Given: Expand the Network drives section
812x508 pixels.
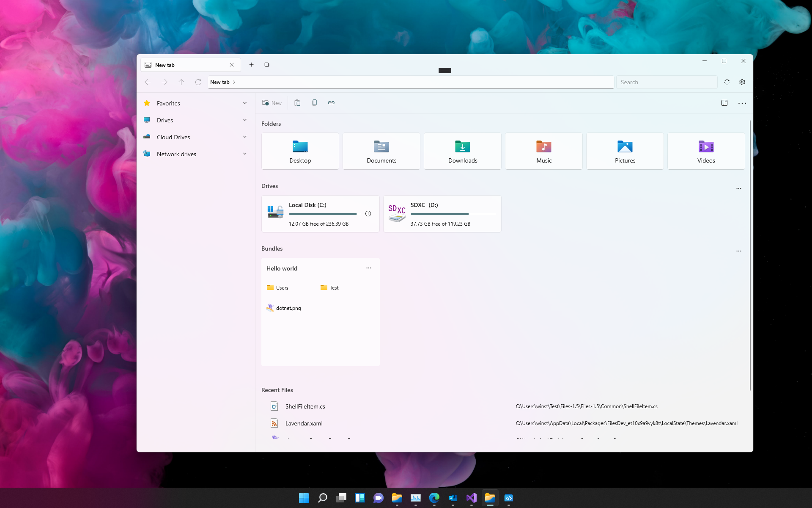Looking at the screenshot, I should [245, 154].
